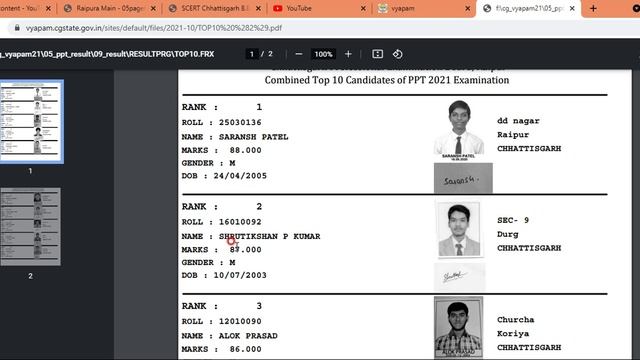Click the YouTube tab favicon

tap(278, 8)
